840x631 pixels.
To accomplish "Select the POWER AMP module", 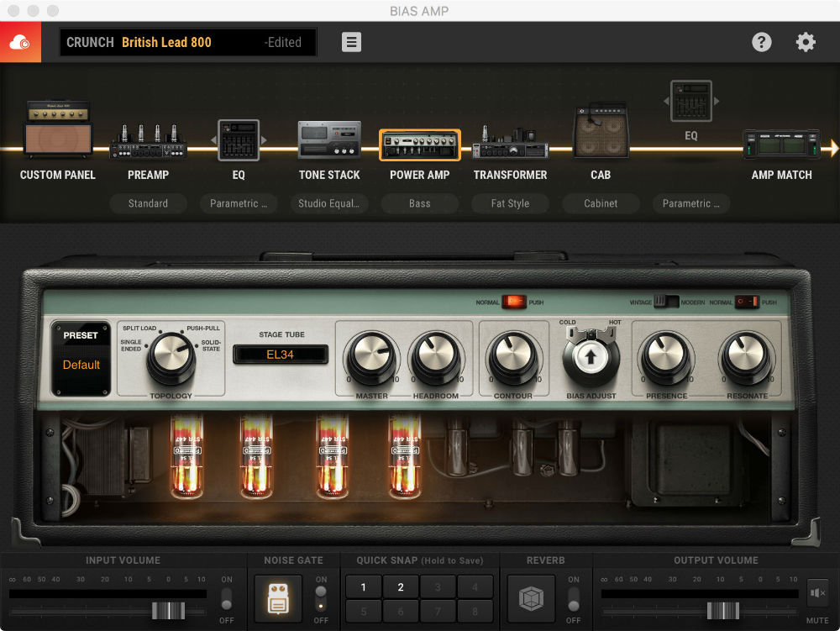I will [419, 143].
